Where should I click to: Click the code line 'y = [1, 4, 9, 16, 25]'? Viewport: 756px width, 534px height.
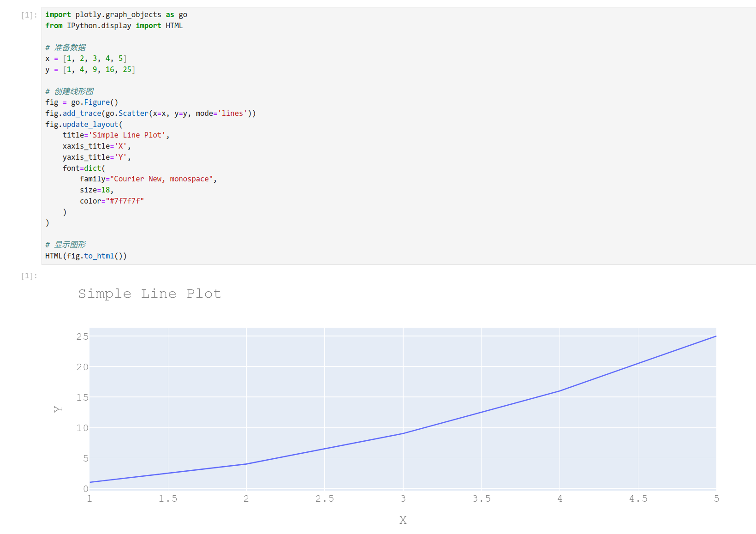pyautogui.click(x=90, y=70)
